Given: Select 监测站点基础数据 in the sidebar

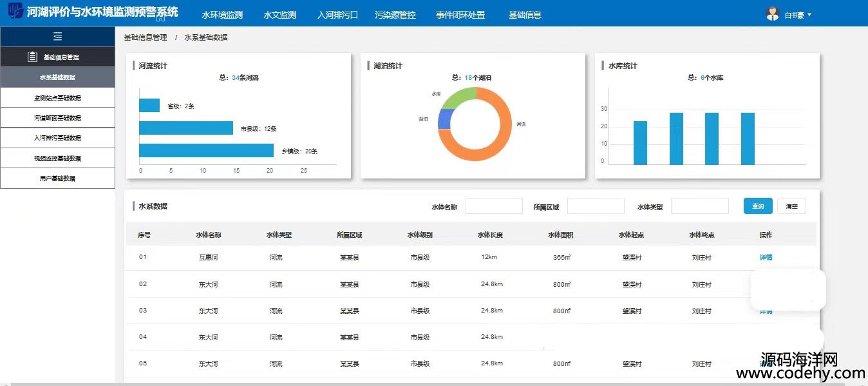Looking at the screenshot, I should pos(58,98).
